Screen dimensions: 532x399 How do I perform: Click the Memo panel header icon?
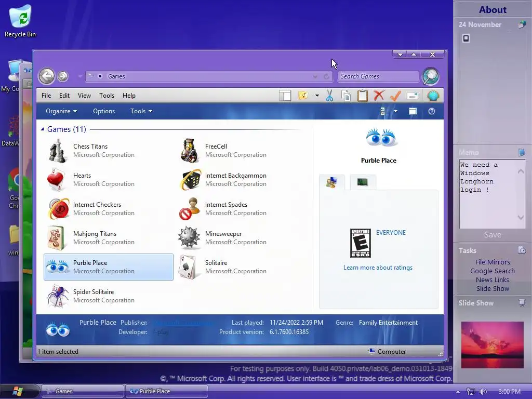522,152
